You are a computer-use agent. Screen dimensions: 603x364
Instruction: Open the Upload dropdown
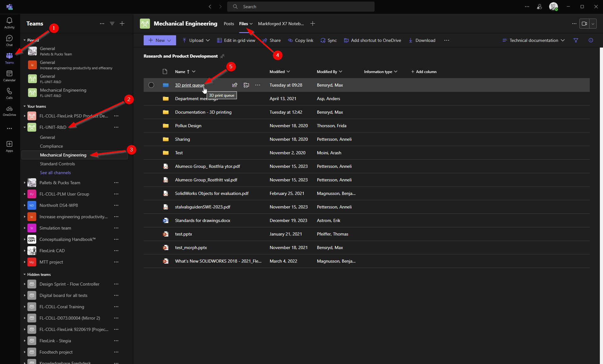point(196,40)
